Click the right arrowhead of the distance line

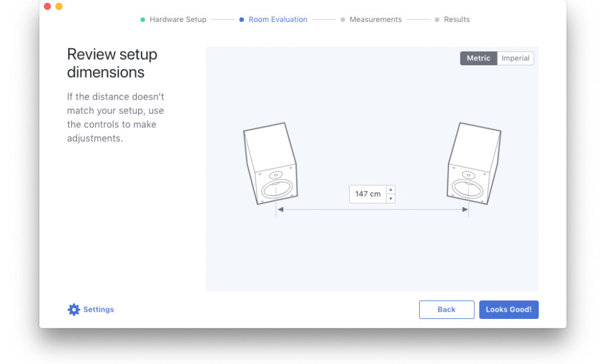tap(465, 209)
